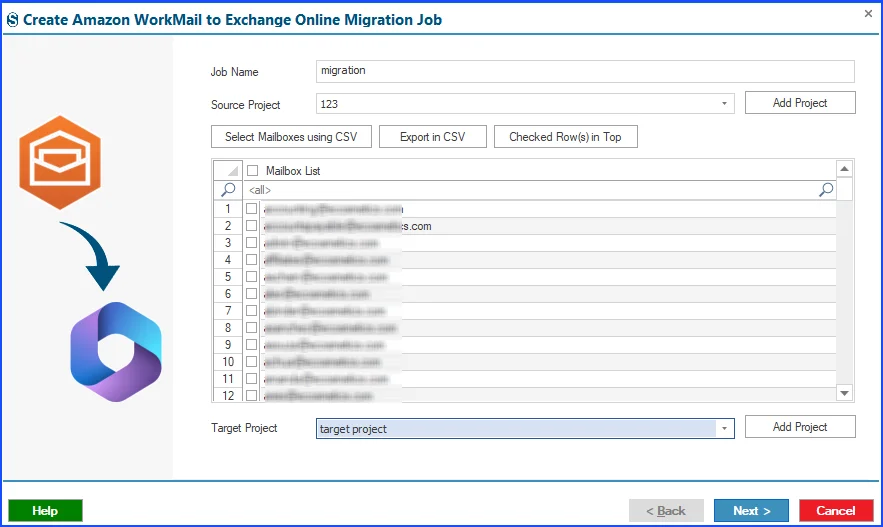Image resolution: width=883 pixels, height=527 pixels.
Task: Click the Export in CSV button
Action: point(432,137)
